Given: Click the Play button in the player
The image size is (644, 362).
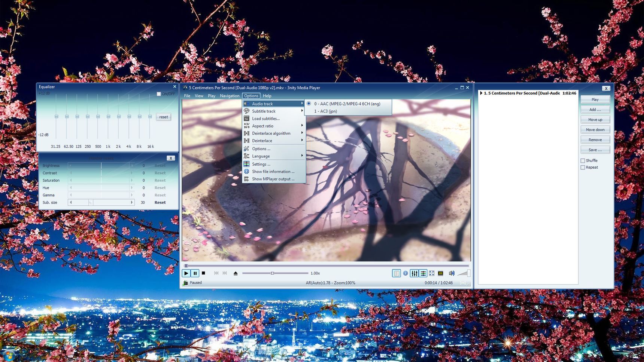Looking at the screenshot, I should coord(186,273).
